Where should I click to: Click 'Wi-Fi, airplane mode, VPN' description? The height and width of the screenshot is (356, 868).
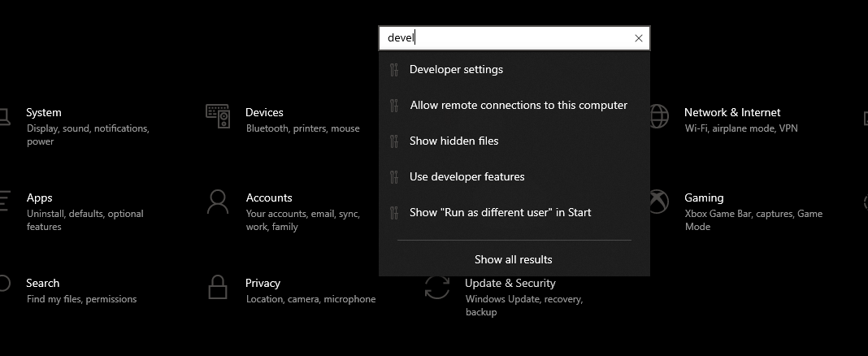(x=741, y=128)
